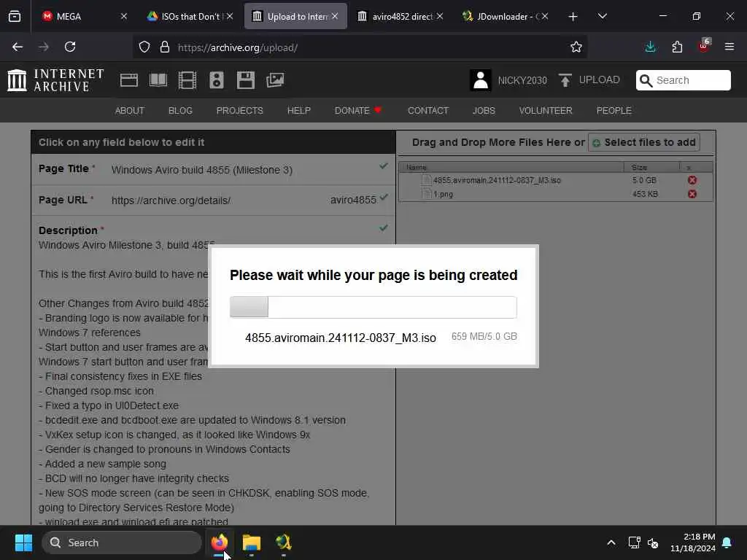
Task: Open the Software (floppy disk) media icon
Action: click(x=246, y=80)
